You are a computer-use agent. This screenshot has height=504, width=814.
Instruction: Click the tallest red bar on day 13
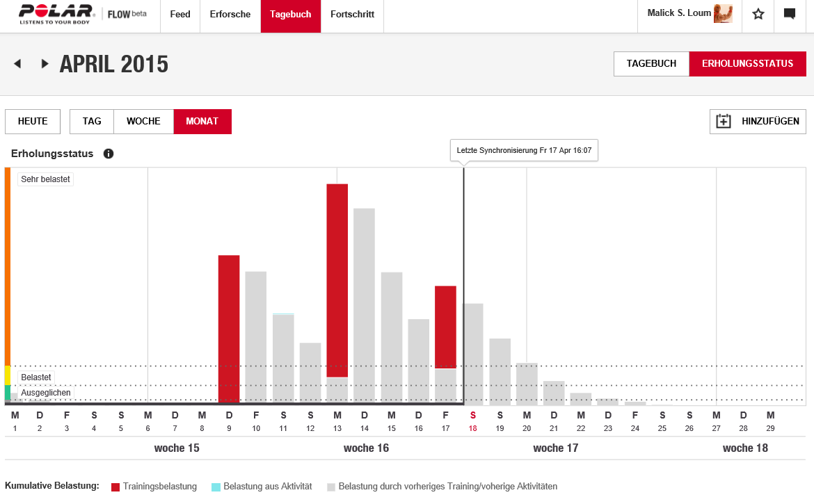337,278
